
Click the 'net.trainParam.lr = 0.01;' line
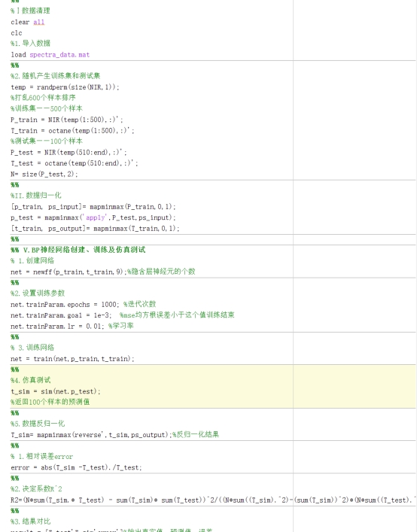(72, 326)
